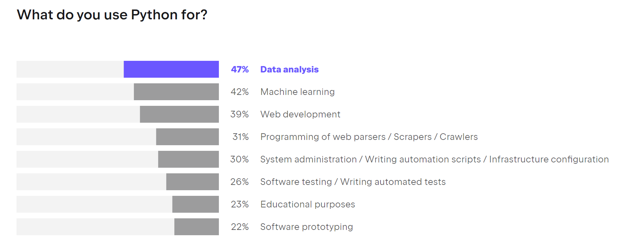Screen dimensions: 644x244
Task: Select the 22% percentage value
Action: coord(240,227)
